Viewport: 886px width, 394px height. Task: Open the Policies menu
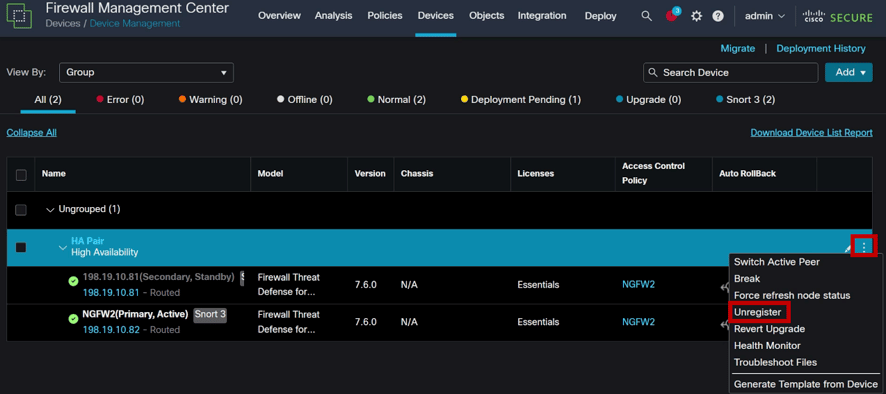click(x=385, y=16)
